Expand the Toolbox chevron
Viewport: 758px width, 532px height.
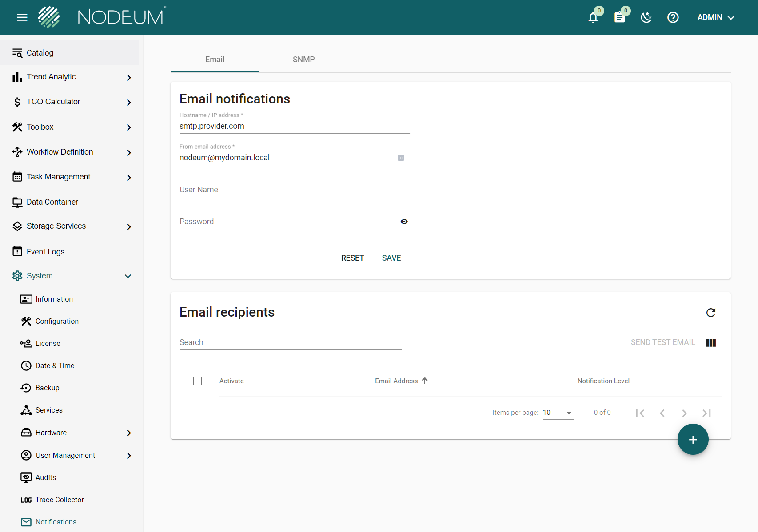click(x=129, y=127)
